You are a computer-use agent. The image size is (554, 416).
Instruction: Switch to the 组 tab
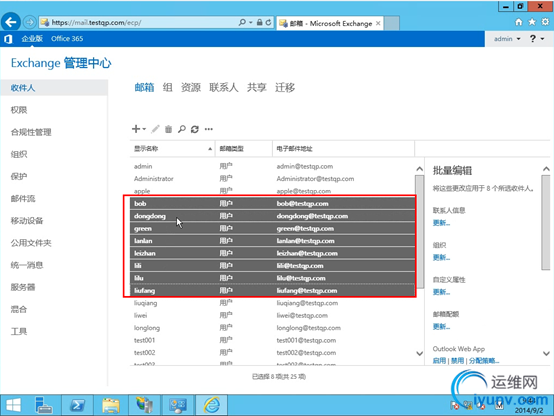(167, 87)
